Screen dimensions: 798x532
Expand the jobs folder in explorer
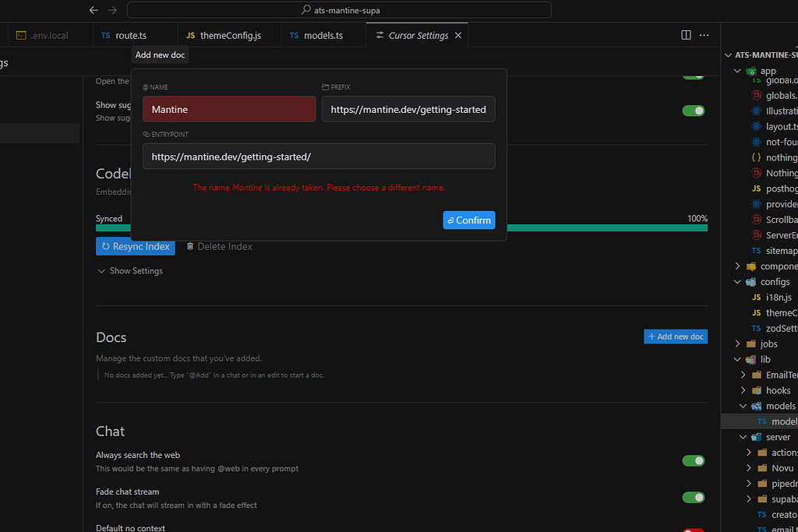click(x=737, y=344)
